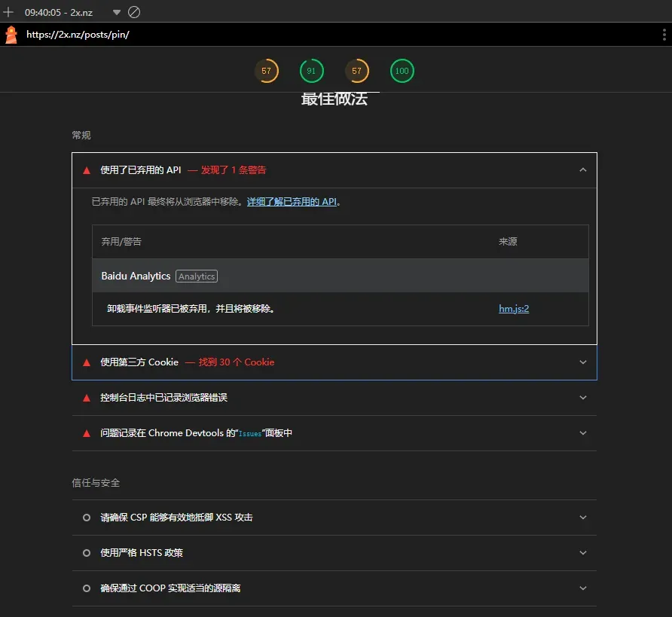The image size is (672, 617).
Task: Open the hm.js:2 source link
Action: tap(514, 309)
